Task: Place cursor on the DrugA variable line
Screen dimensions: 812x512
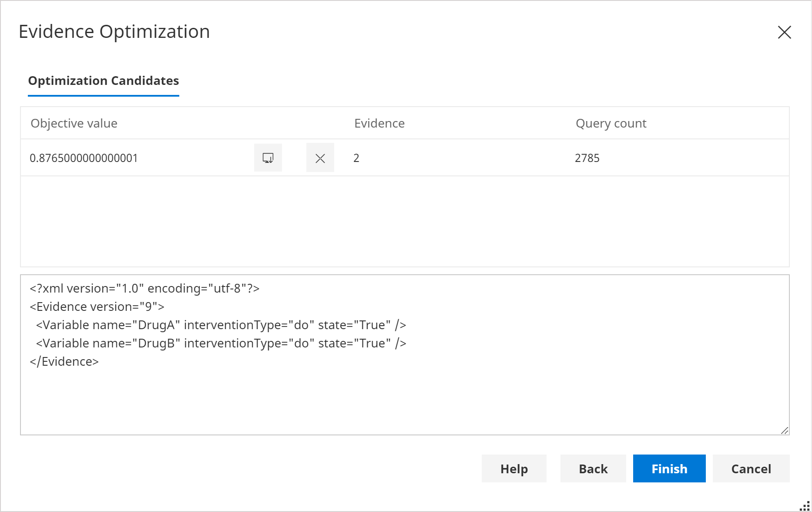Action: [221, 324]
